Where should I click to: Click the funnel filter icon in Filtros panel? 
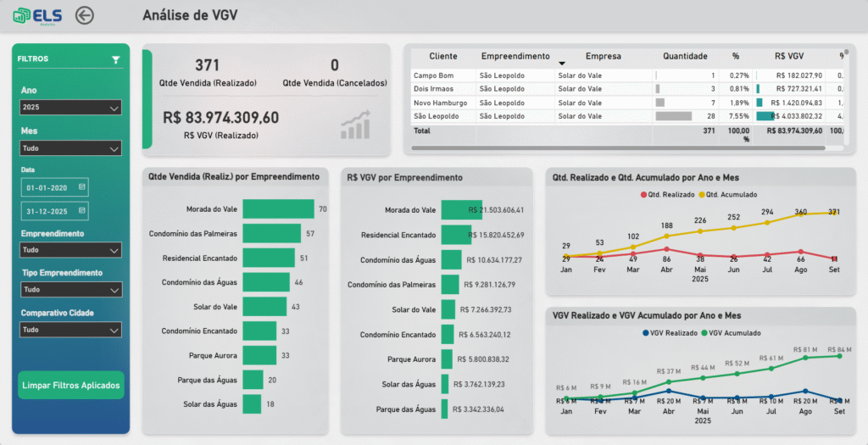tap(116, 60)
